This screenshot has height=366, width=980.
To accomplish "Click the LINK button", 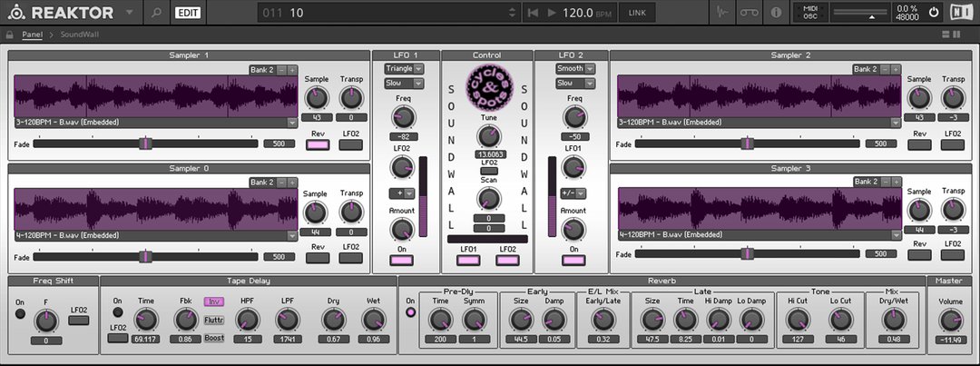I will pos(638,13).
